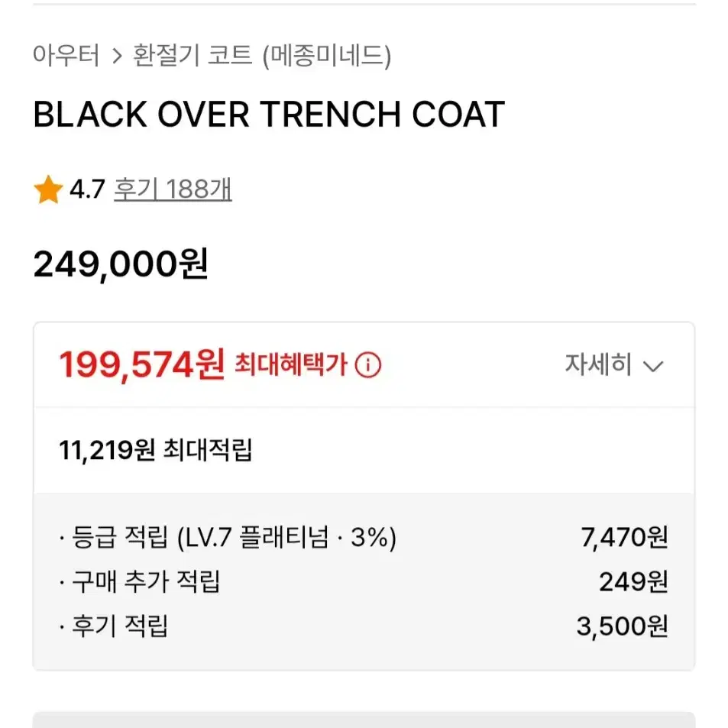This screenshot has height=728, width=728.
Task: Click the 구매 추가 적립 row
Action: coord(364,582)
